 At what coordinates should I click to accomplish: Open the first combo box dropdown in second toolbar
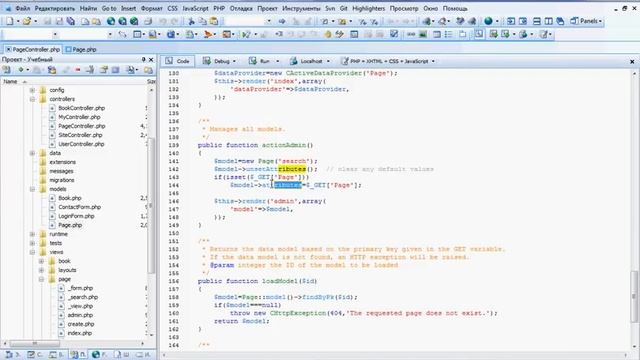[x=55, y=35]
